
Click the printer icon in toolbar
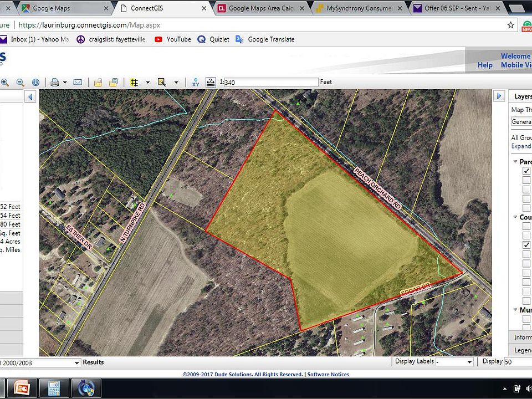(x=54, y=82)
